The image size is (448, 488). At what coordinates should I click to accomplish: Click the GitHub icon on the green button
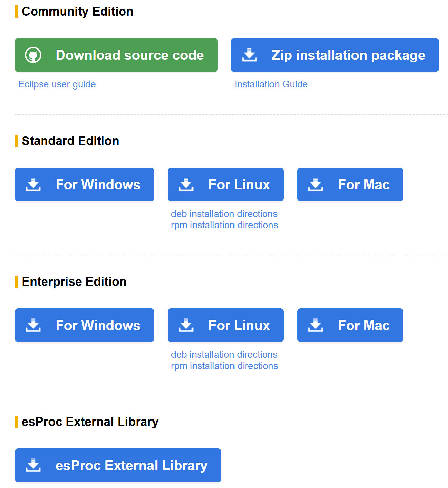[x=33, y=55]
